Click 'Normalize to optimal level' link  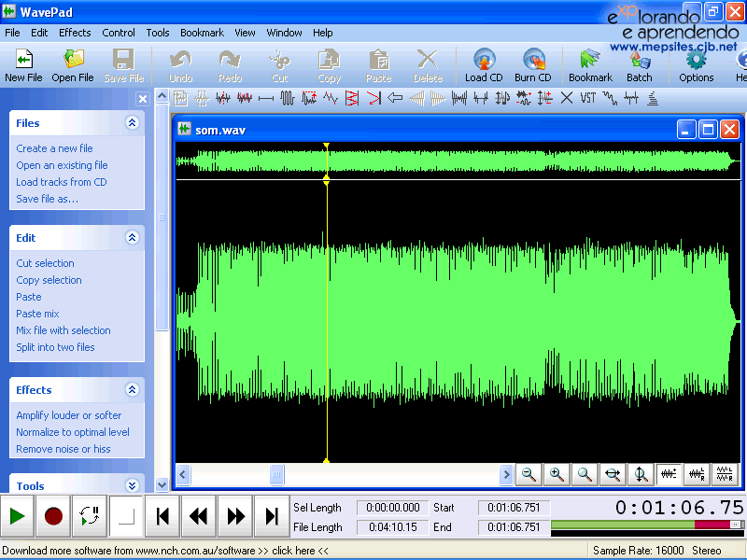coord(73,432)
